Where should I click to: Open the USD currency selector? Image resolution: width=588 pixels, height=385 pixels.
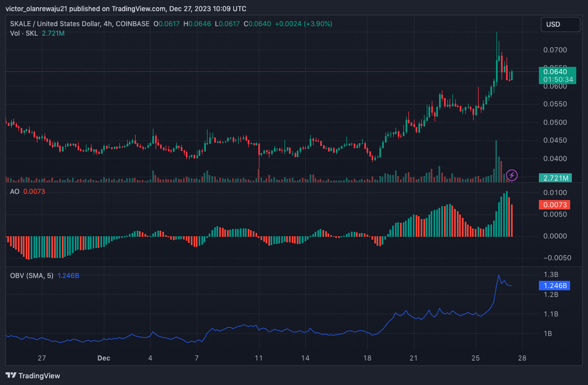[x=560, y=25]
